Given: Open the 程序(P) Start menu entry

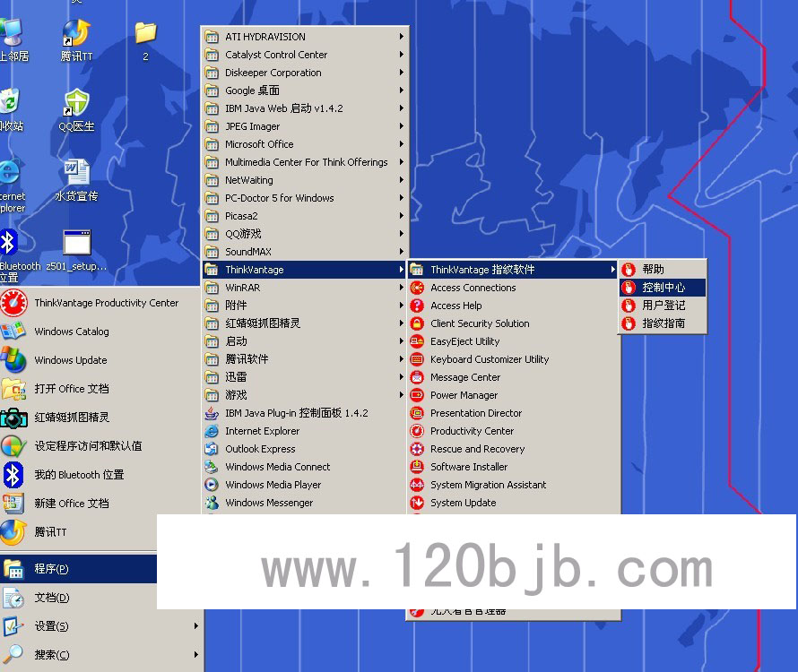Looking at the screenshot, I should 79,569.
